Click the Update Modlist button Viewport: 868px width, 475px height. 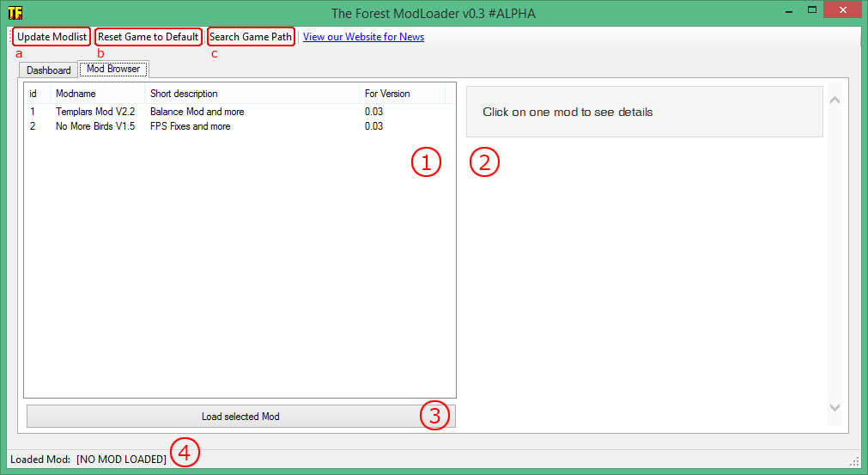click(x=52, y=37)
